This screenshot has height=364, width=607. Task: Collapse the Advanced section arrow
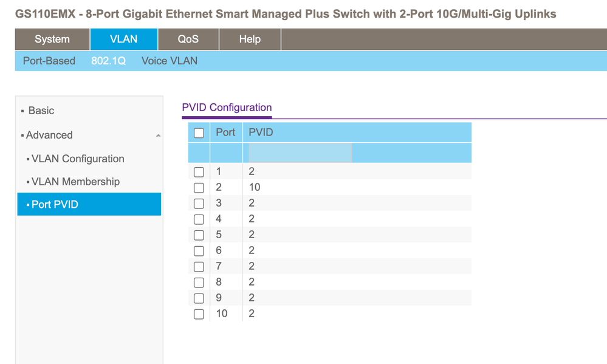[158, 136]
